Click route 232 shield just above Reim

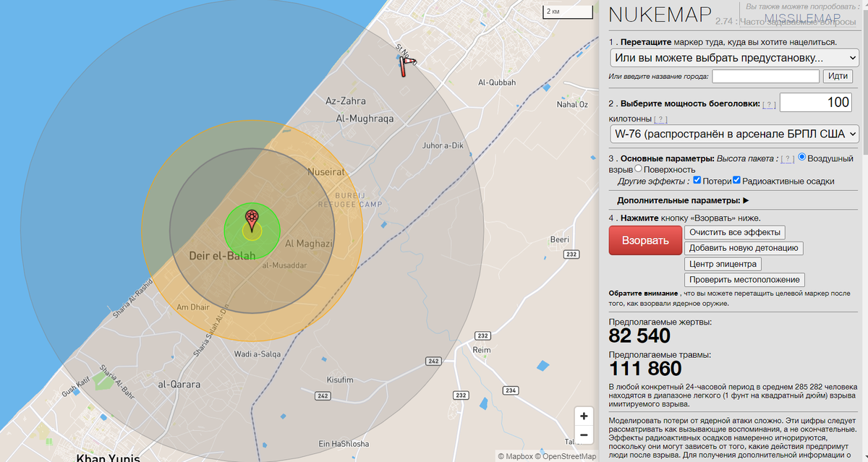482,336
